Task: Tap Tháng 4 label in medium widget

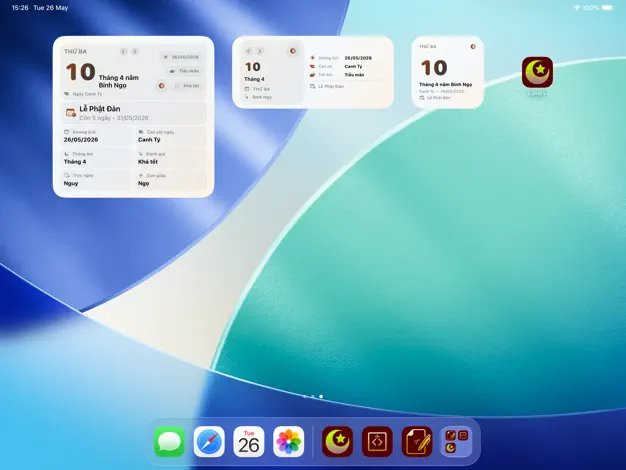Action: coord(254,79)
